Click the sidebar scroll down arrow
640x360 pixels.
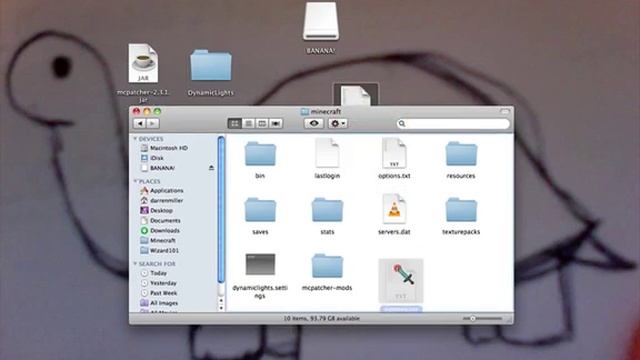(221, 308)
